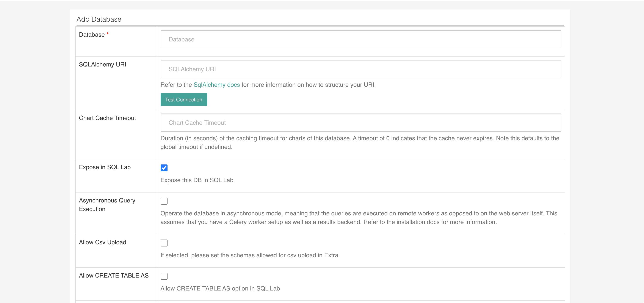Click the Allow Csv Upload label

pyautogui.click(x=102, y=242)
